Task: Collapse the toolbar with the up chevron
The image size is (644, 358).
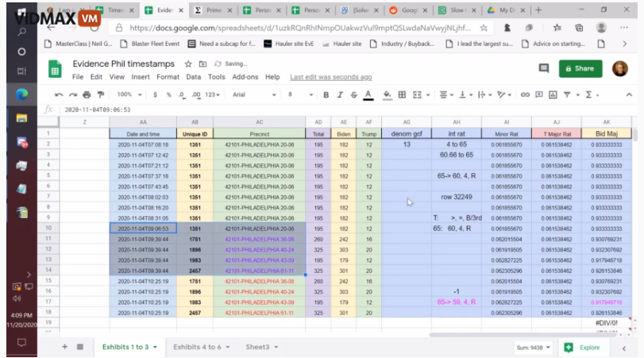Action: click(x=629, y=94)
